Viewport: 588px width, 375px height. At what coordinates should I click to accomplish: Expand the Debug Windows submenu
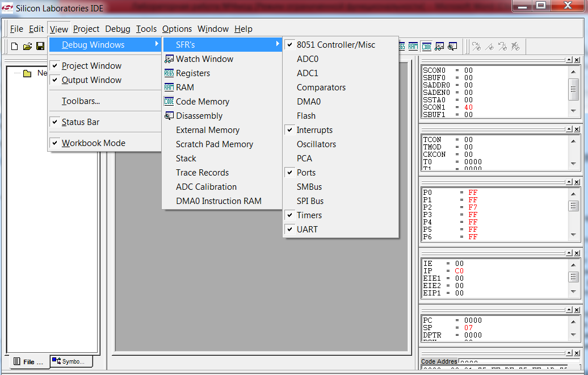(104, 45)
